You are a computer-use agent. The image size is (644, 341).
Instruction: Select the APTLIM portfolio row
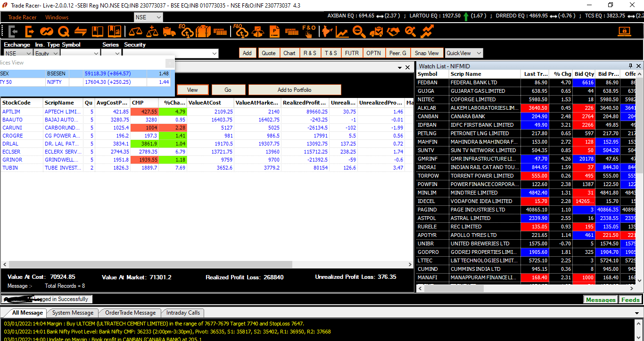click(x=207, y=112)
